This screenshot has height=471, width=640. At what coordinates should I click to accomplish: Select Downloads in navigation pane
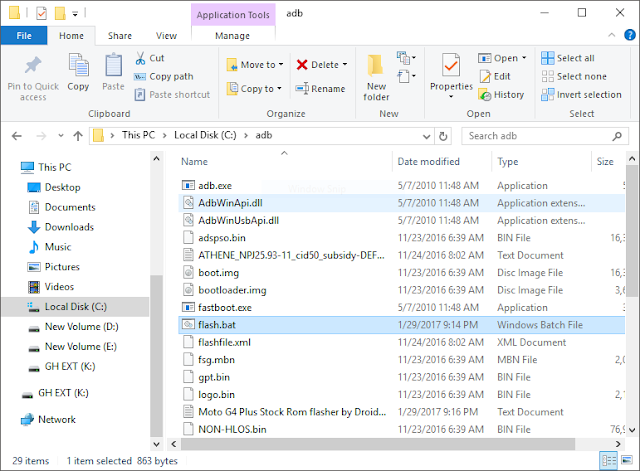pyautogui.click(x=69, y=227)
